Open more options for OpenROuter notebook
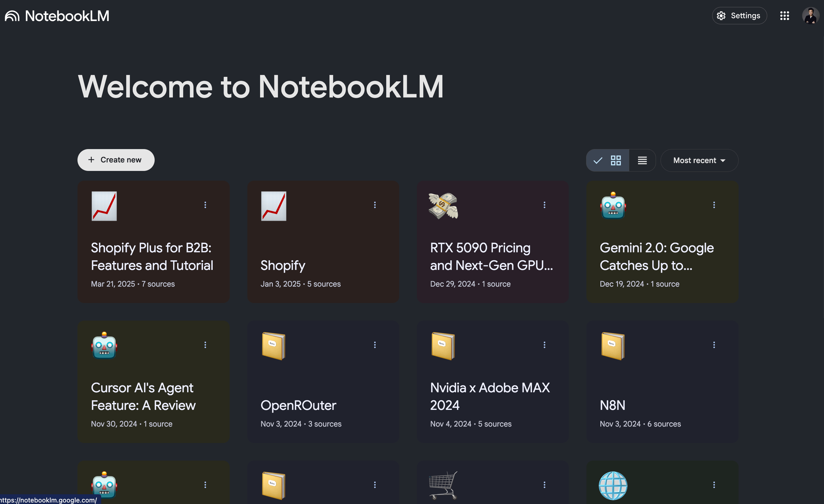The image size is (824, 504). click(375, 345)
